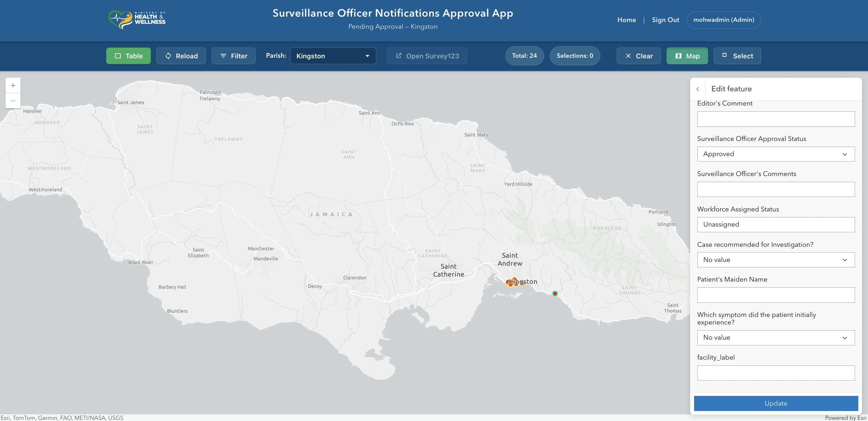Expand the Case recommended for Investigation dropdown

click(775, 259)
